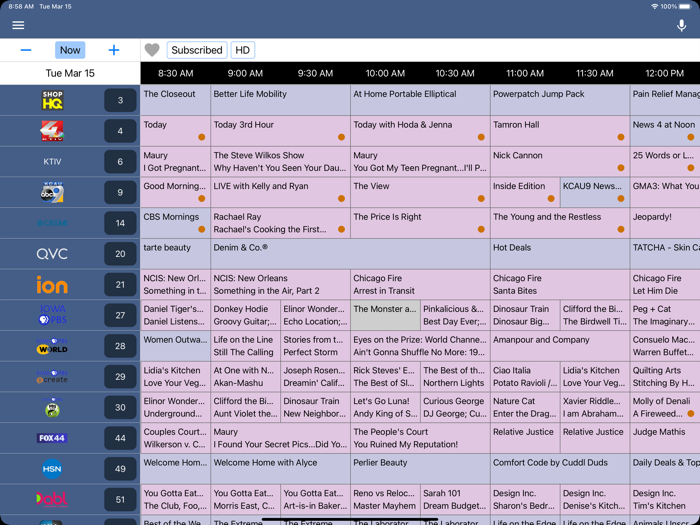Image resolution: width=700 pixels, height=525 pixels.
Task: Open 'Comfort Code by Cuddl Duds' listing
Action: (560, 469)
